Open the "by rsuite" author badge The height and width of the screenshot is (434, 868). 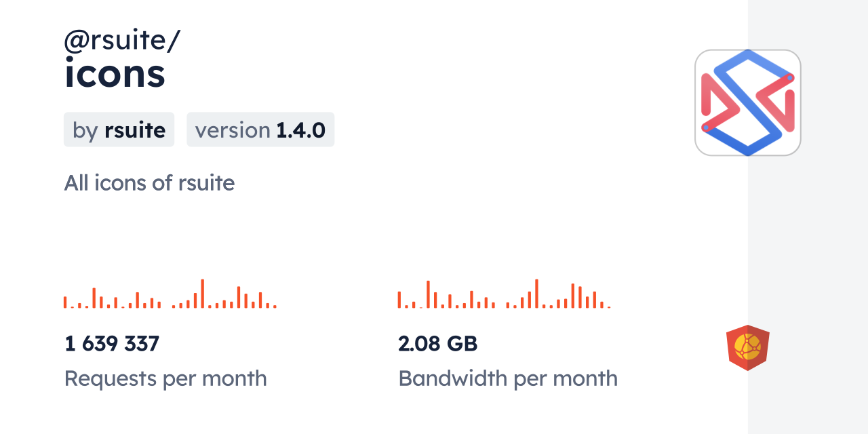[119, 130]
